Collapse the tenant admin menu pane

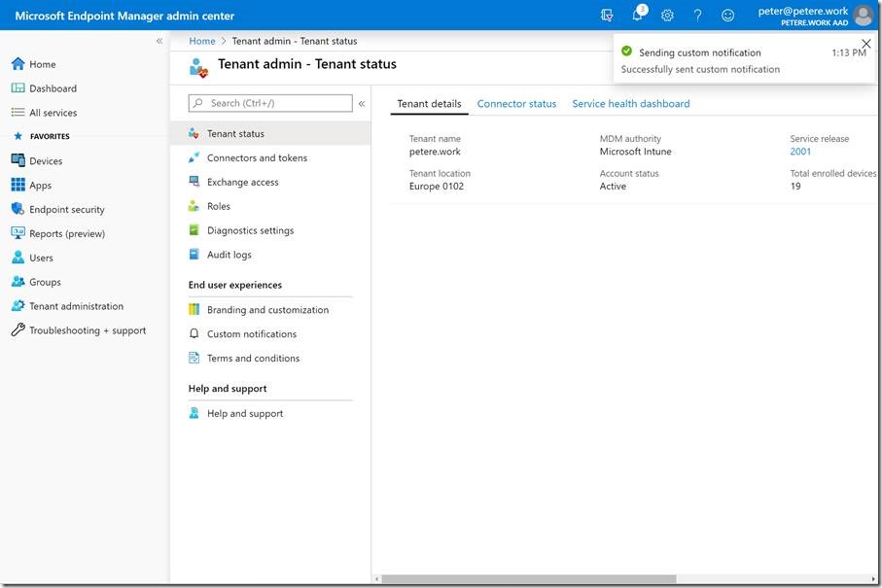362,103
